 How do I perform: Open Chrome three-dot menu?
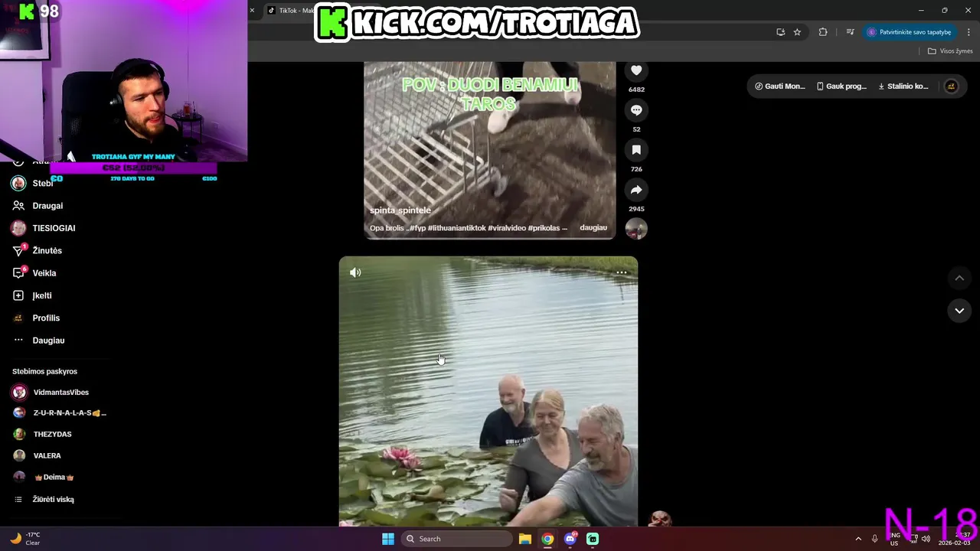[x=969, y=32]
